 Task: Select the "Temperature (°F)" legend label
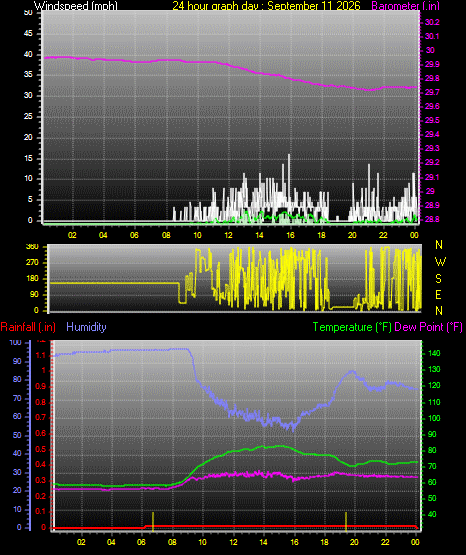point(352,327)
